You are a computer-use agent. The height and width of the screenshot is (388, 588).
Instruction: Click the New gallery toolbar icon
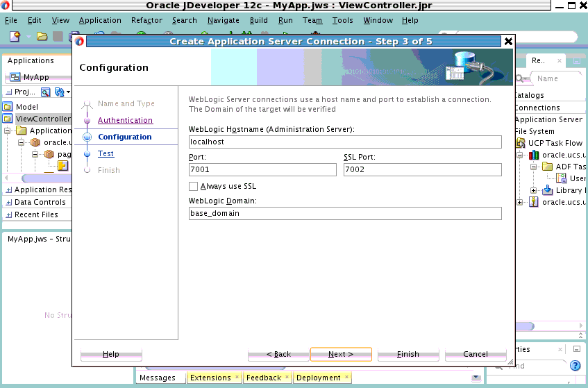point(15,36)
